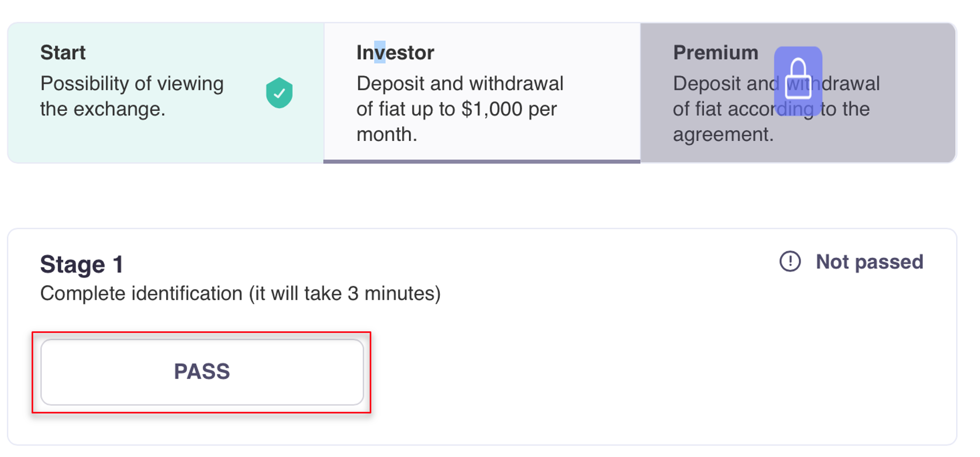The width and height of the screenshot is (980, 457).
Task: Click Start's "the exchange." text line
Action: click(102, 109)
